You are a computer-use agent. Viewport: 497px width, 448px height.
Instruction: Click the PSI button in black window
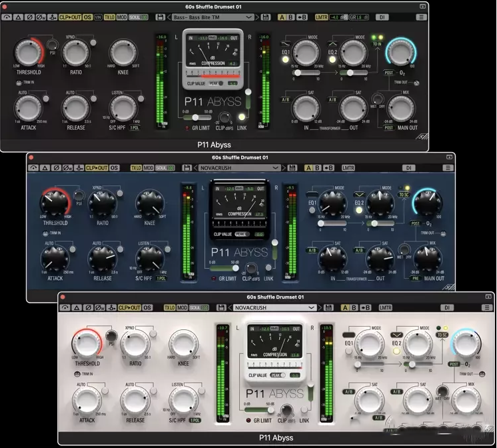click(x=53, y=45)
